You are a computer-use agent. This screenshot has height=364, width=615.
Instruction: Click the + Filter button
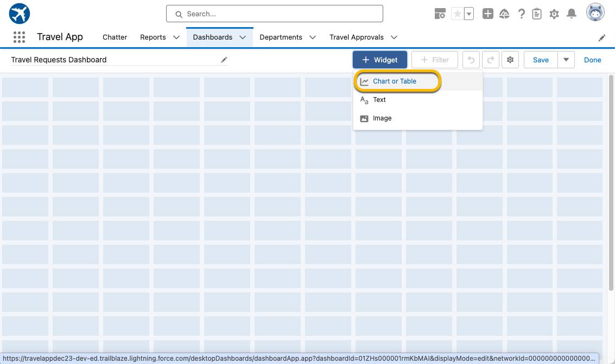435,60
